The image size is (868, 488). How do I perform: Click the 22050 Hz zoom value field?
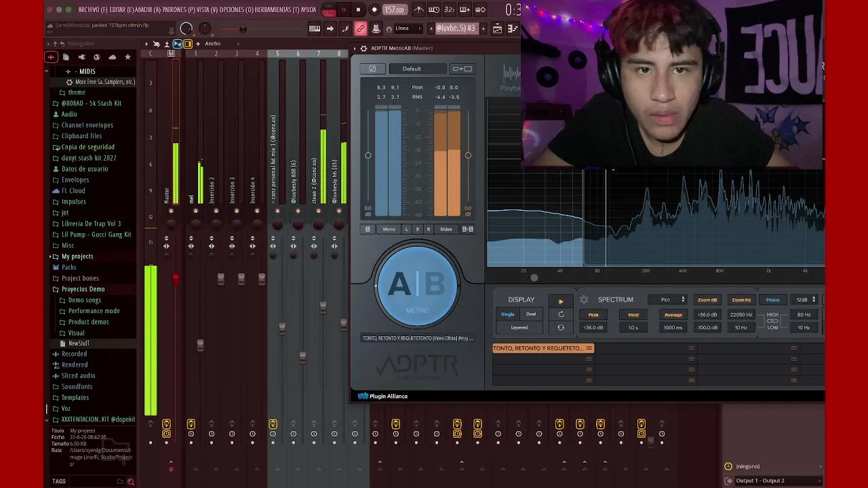pyautogui.click(x=741, y=314)
